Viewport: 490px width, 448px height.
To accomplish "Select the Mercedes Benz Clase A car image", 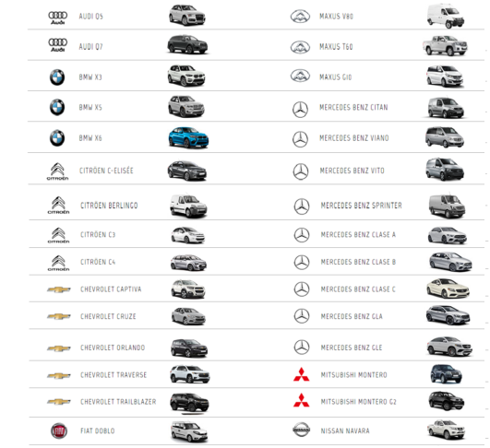I will pyautogui.click(x=448, y=235).
